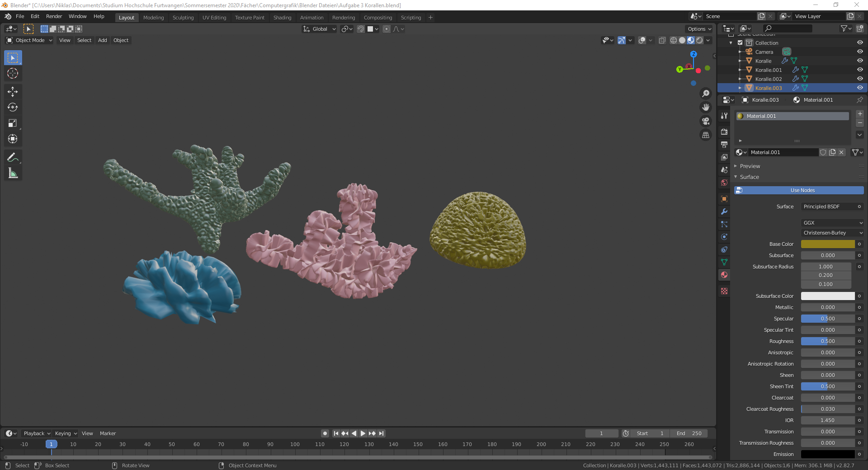This screenshot has height=470, width=868.
Task: Click the yellow Base Color swatch
Action: click(827, 244)
